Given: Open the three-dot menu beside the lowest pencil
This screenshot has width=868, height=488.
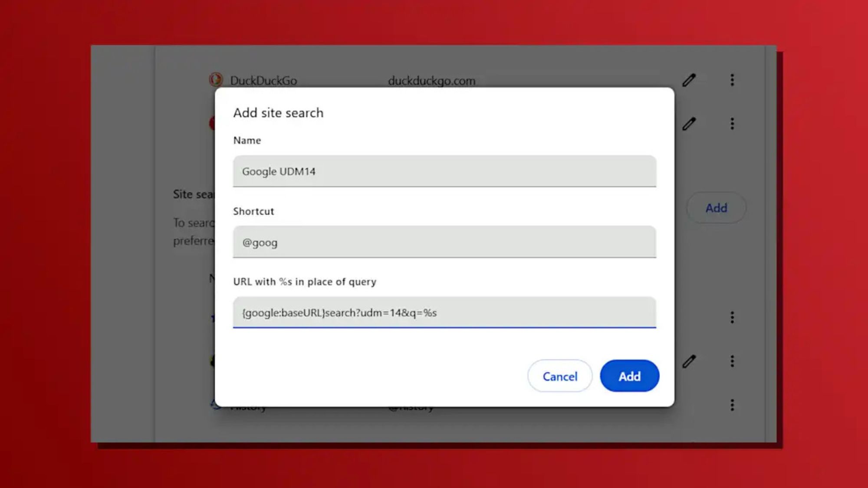Looking at the screenshot, I should pyautogui.click(x=732, y=361).
